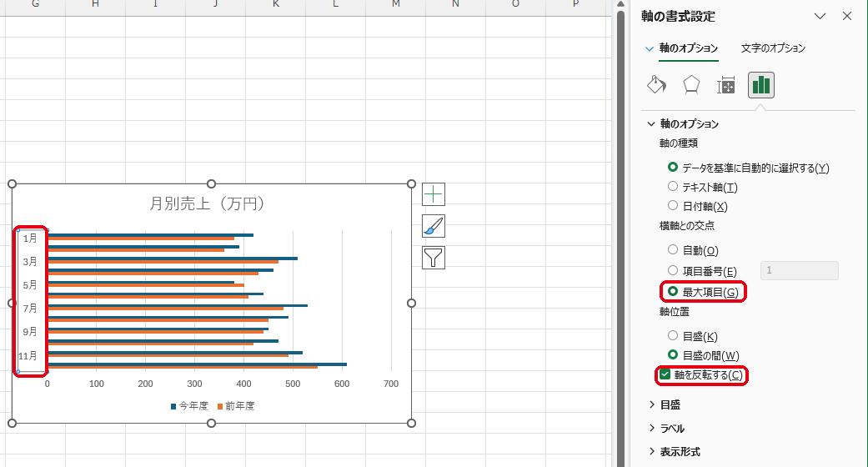This screenshot has height=467, width=868.
Task: Open the Effects pentagon icon
Action: click(x=691, y=85)
